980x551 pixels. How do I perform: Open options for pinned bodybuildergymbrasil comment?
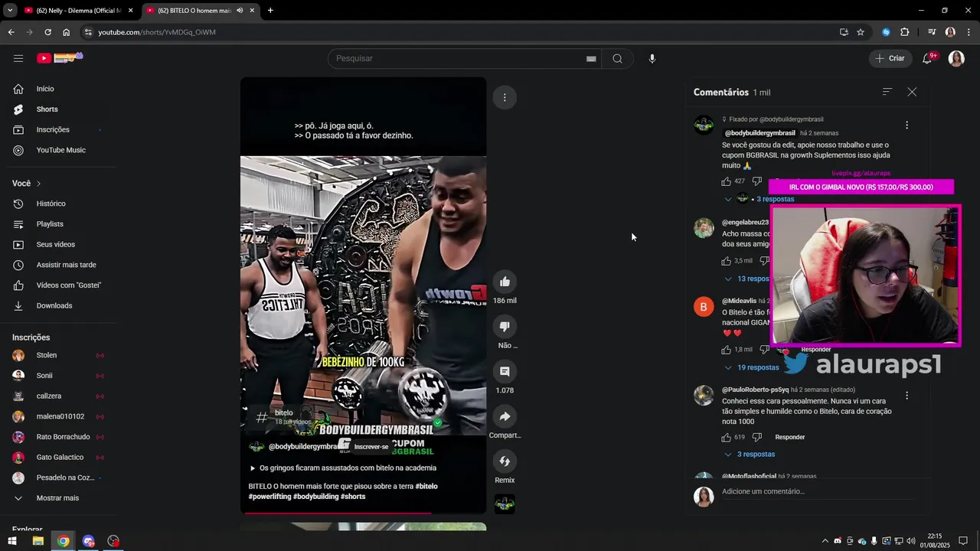click(906, 126)
